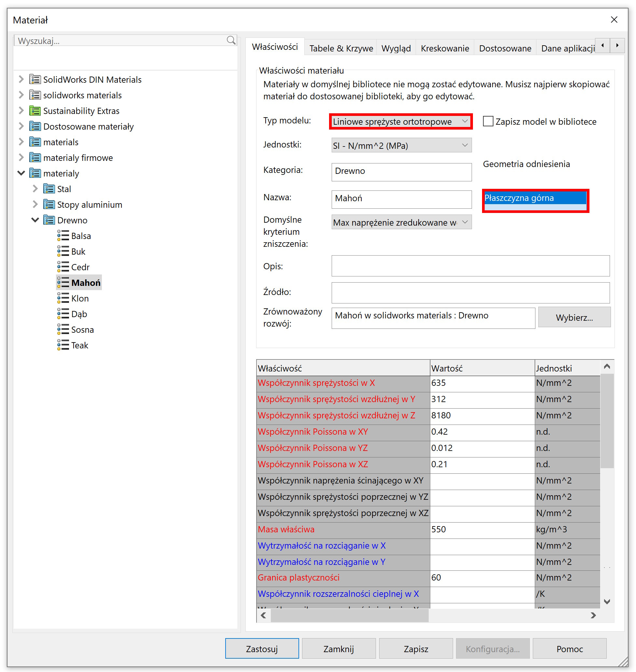Click the Zastosuj button
636x672 pixels.
click(x=262, y=648)
